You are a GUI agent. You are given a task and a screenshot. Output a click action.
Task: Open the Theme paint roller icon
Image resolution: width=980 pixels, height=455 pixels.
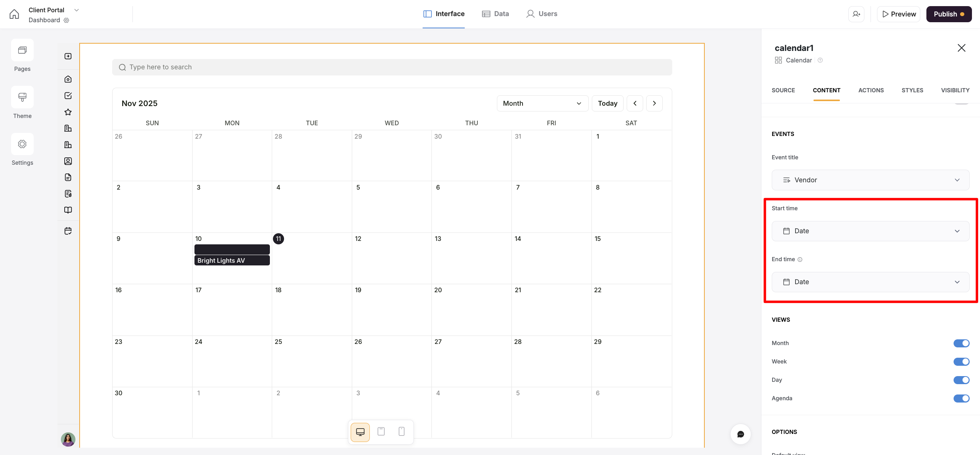(x=22, y=97)
